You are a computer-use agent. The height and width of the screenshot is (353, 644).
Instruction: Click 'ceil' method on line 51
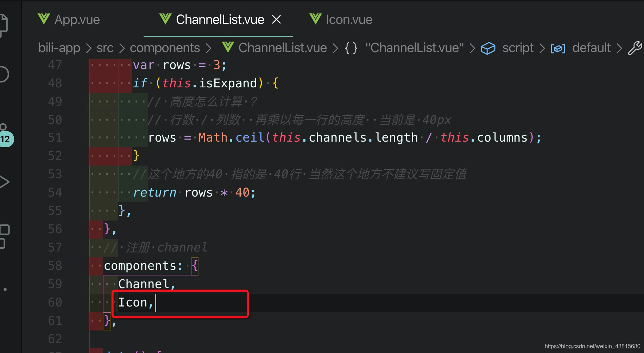point(250,137)
